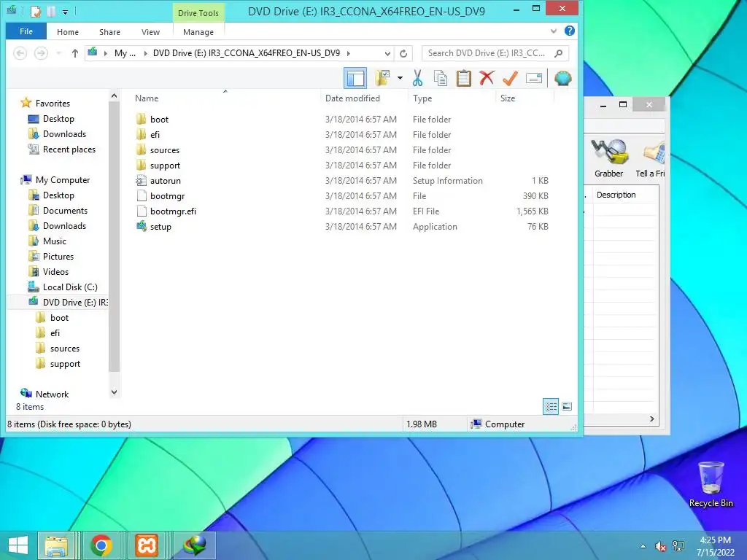Switch to Details view button
The width and height of the screenshot is (747, 560).
[551, 406]
